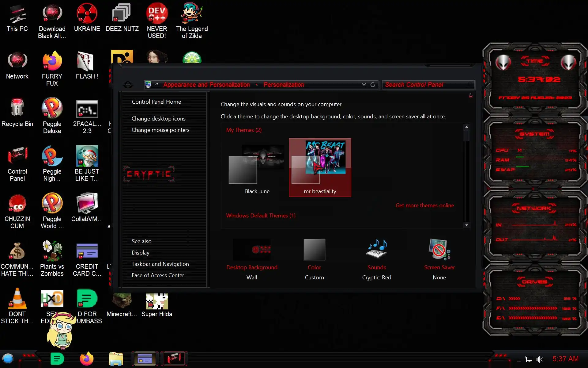Click the volume icon in the system tray
This screenshot has height=368, width=588.
[x=540, y=359]
